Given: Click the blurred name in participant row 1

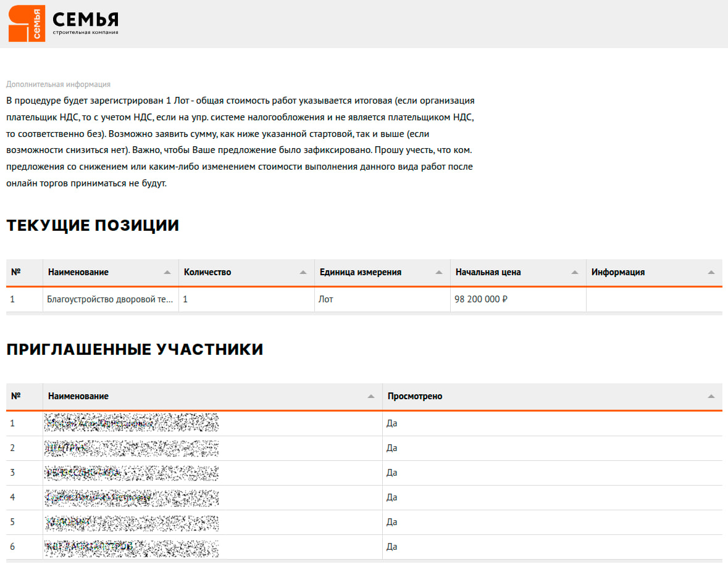Looking at the screenshot, I should pyautogui.click(x=132, y=423).
